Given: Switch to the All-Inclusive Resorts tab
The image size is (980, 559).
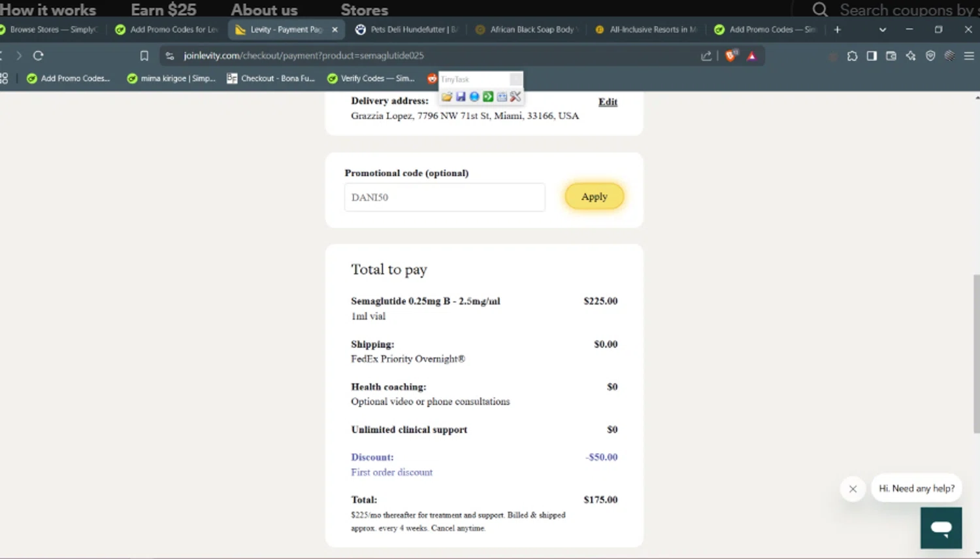Looking at the screenshot, I should (x=647, y=29).
